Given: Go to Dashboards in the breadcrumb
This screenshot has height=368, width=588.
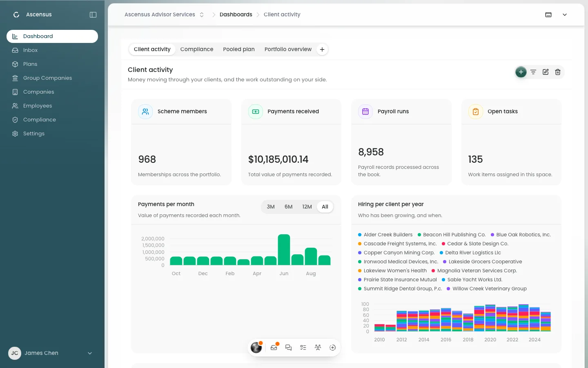Looking at the screenshot, I should [x=236, y=15].
